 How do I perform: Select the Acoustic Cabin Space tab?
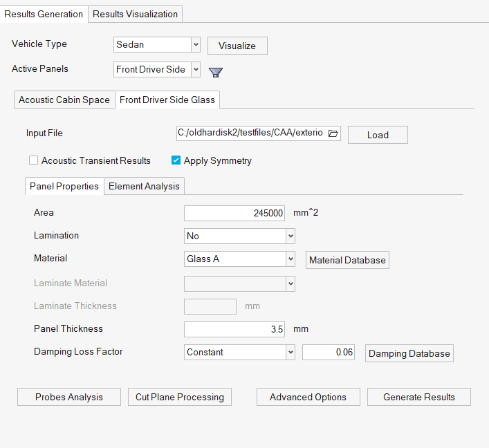click(x=64, y=100)
